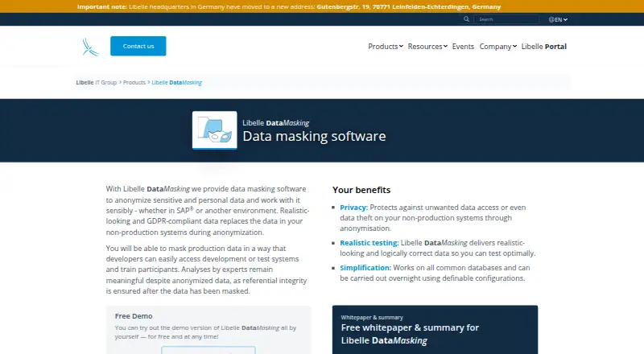Click the Libelle DataMasking breadcrumb
644x354 pixels.
tap(176, 83)
